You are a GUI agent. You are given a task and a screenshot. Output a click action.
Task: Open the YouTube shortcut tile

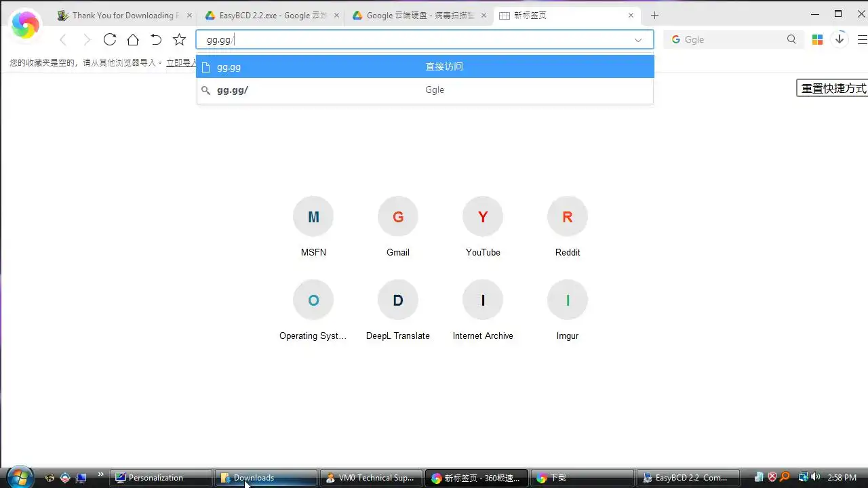click(483, 226)
